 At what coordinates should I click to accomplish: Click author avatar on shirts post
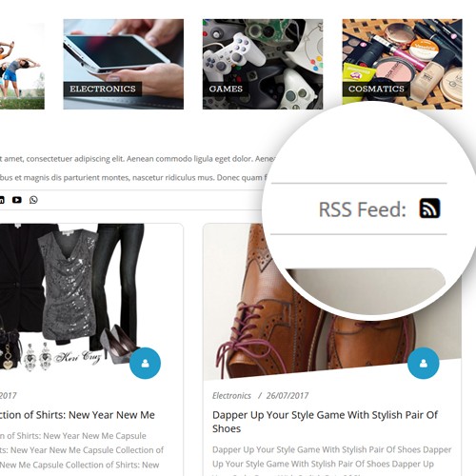click(x=145, y=364)
